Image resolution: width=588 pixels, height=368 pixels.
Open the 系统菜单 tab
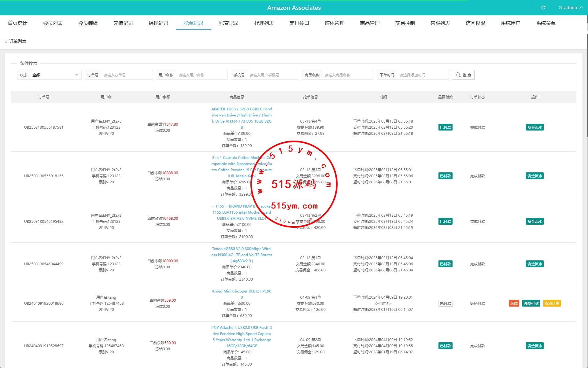(545, 23)
